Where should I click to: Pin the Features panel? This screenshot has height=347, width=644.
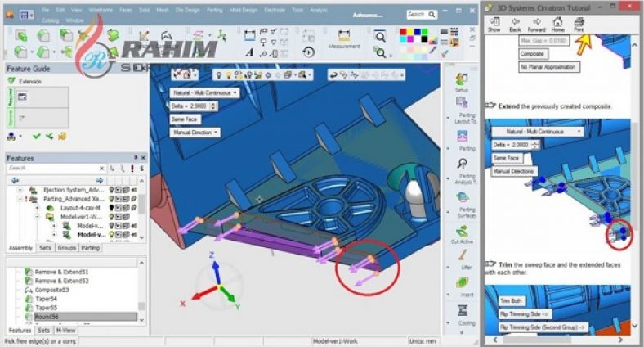(x=136, y=158)
